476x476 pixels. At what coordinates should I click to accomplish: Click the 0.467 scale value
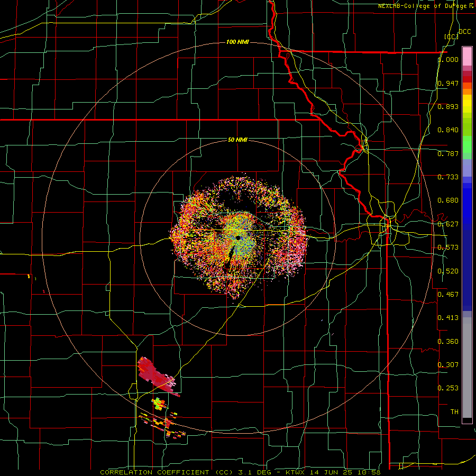[x=448, y=294]
